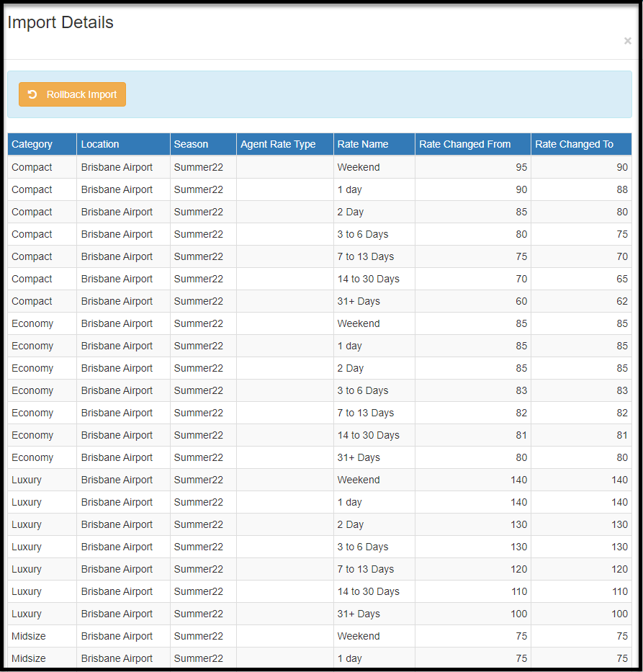Click Summer22 in Economy 31+ Days row
643x672 pixels.
[198, 457]
